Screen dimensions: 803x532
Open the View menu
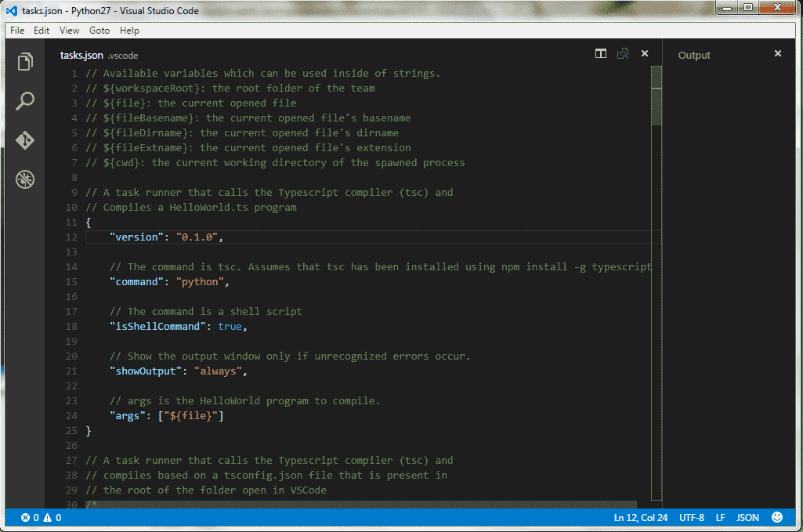[x=69, y=31]
